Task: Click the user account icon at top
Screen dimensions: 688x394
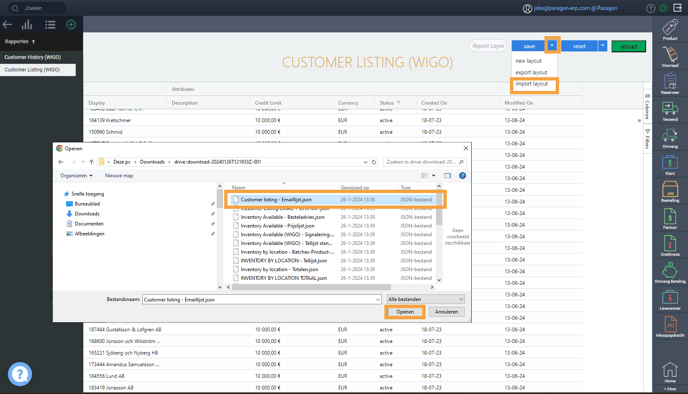Action: [527, 8]
